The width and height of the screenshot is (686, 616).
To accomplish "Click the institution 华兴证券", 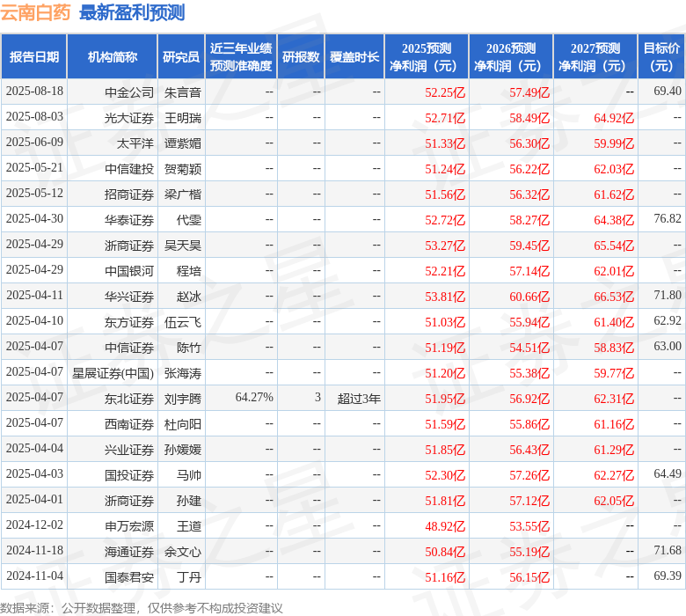I will [129, 296].
